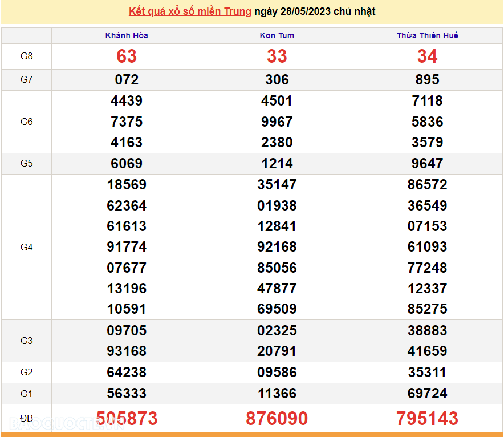504x437 pixels.
Task: Click Kon Tum G8 result 33
Action: (277, 56)
